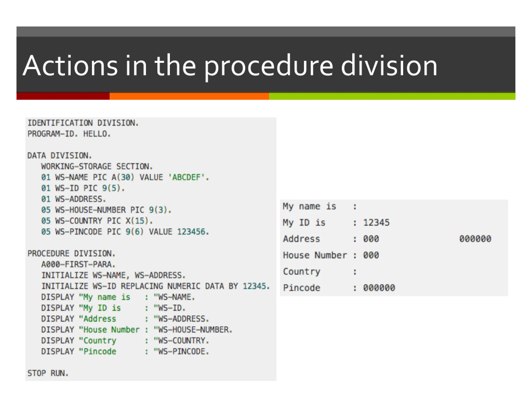Image resolution: width=532 pixels, height=399 pixels.
Task: Click the 'DATA DIVISION.' code line
Action: coord(59,156)
